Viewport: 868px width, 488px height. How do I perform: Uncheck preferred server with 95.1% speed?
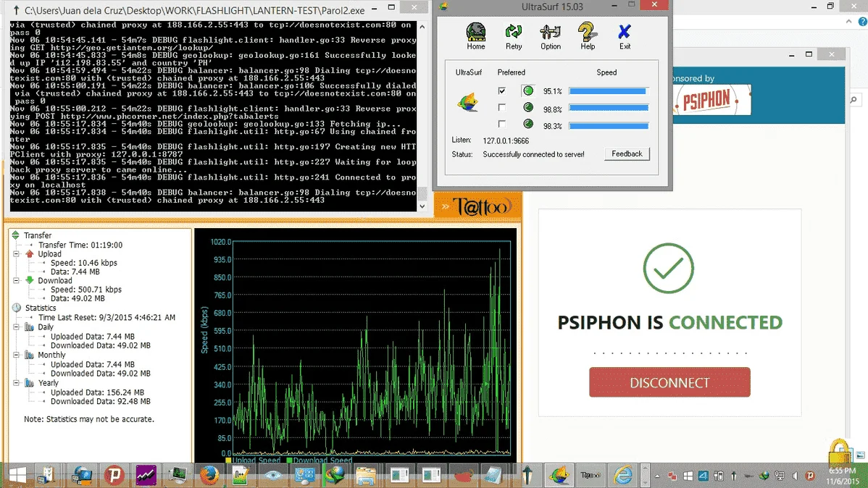point(501,91)
